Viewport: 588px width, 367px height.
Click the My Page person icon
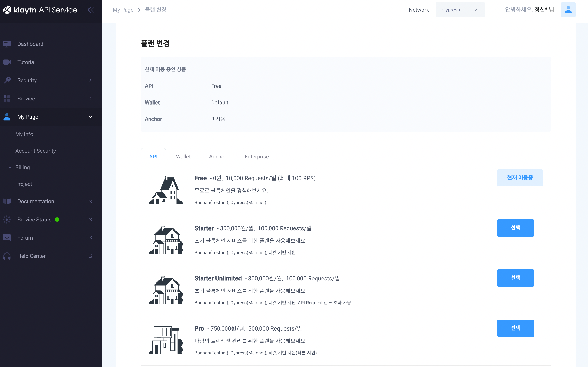pos(7,117)
